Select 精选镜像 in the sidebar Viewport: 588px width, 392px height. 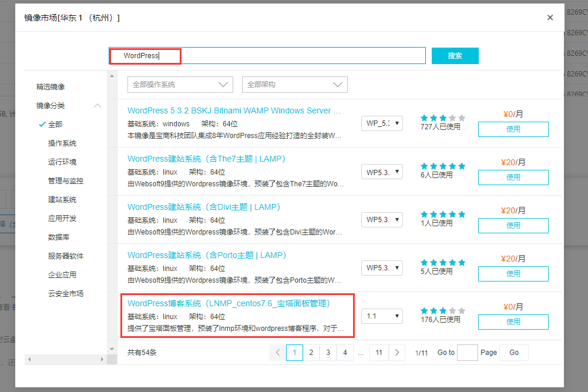point(51,86)
